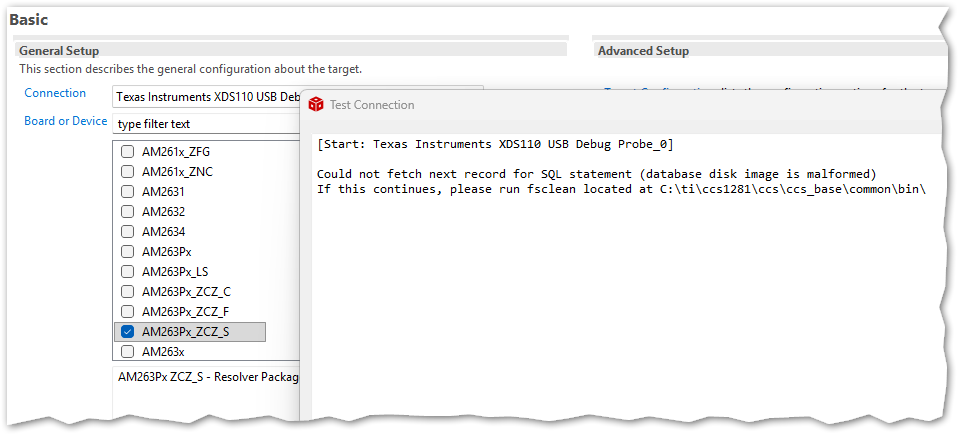Click the 'type filter text' field
Image resolution: width=960 pixels, height=436 pixels.
[x=205, y=124]
